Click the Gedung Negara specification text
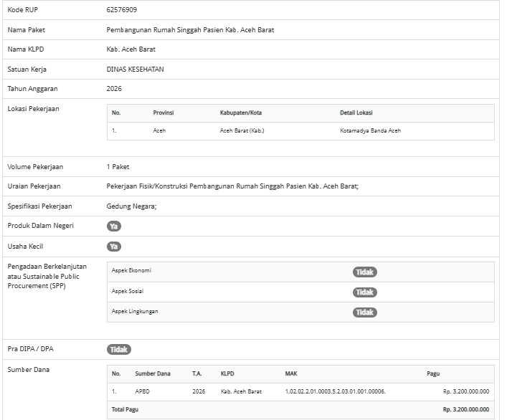Image resolution: width=507 pixels, height=420 pixels. [x=131, y=206]
